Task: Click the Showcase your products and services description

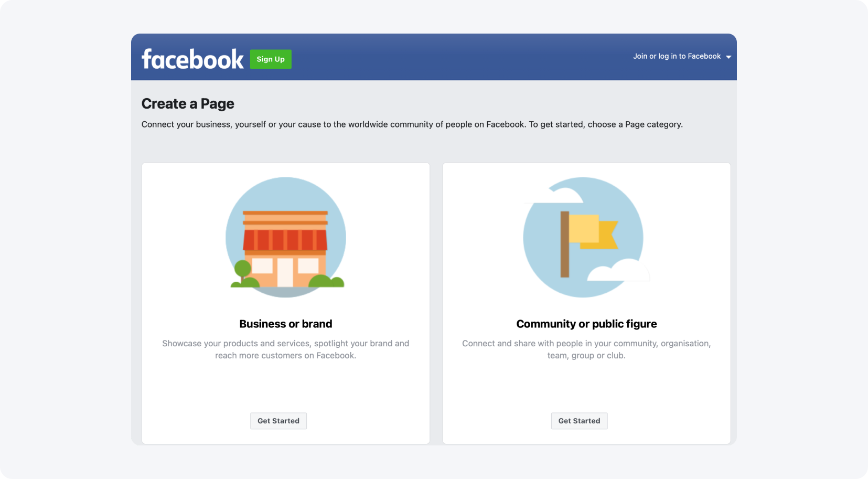Action: [x=286, y=349]
